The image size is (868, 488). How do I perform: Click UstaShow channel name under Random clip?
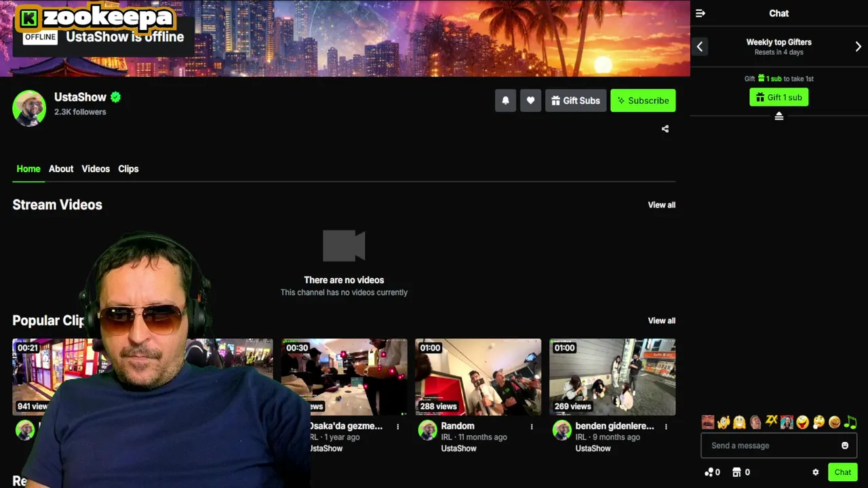pyautogui.click(x=459, y=448)
